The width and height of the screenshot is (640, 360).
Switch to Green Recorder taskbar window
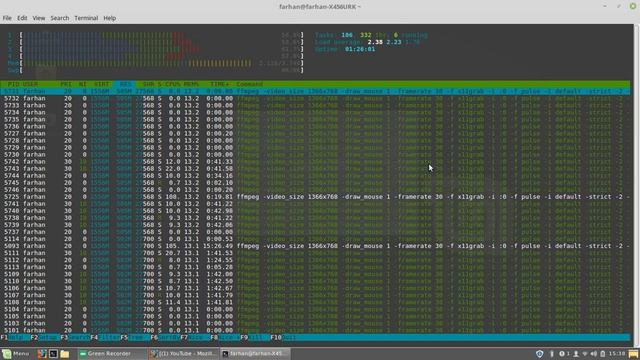(x=111, y=353)
